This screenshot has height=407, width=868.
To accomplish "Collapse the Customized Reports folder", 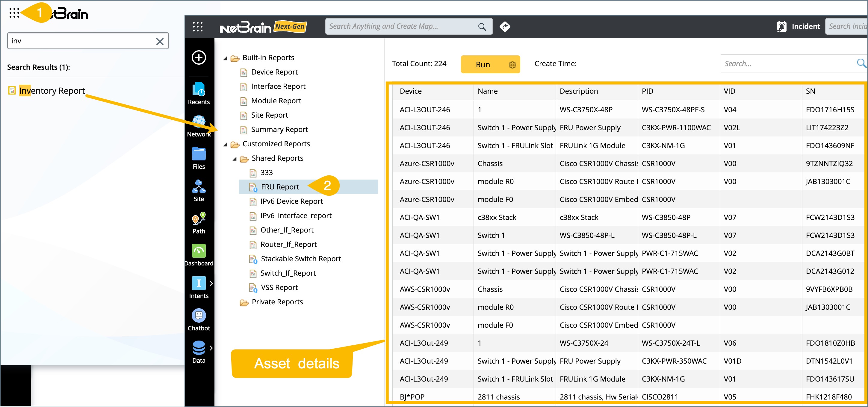I will (225, 145).
